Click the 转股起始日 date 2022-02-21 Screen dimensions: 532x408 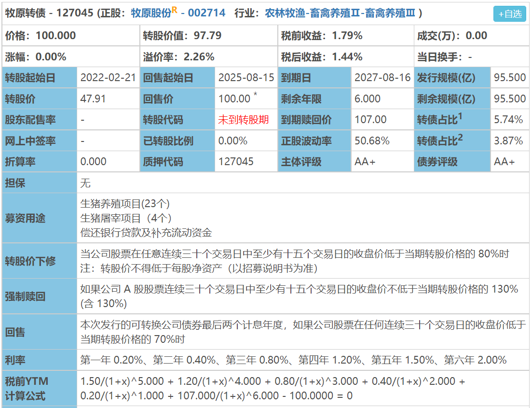(108, 77)
